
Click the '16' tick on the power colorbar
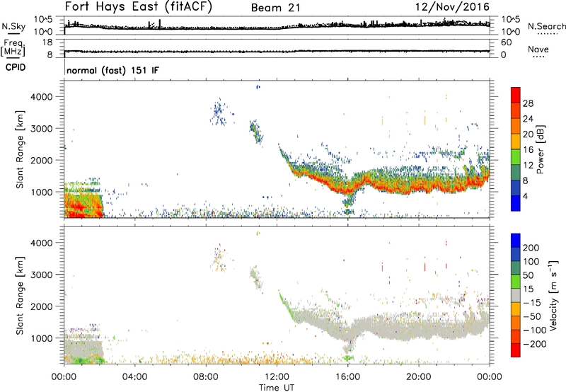click(528, 150)
